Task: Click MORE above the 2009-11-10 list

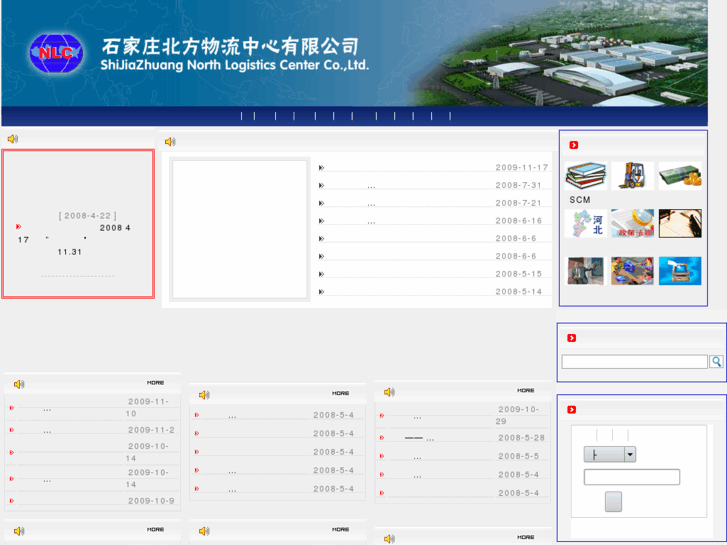Action: point(155,383)
